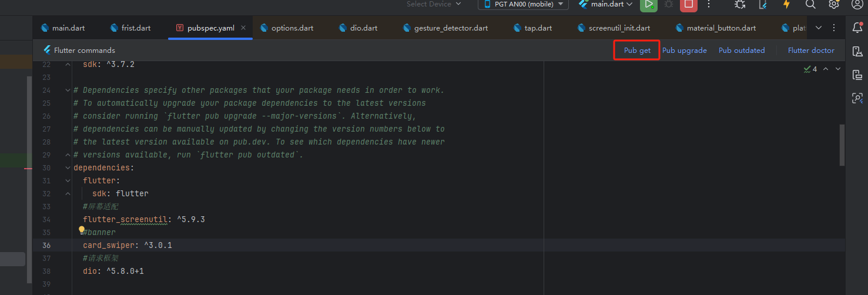Click the Flutter Attach debugger icon
The height and width of the screenshot is (295, 868).
(740, 4)
